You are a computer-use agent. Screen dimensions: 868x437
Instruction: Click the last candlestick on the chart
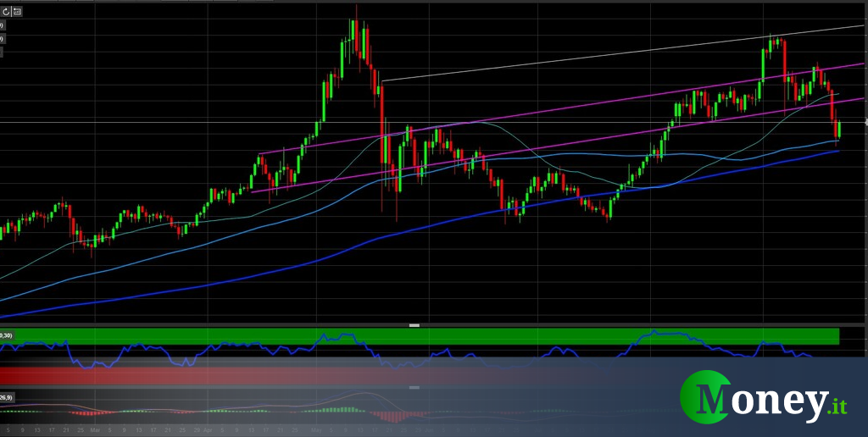click(839, 130)
